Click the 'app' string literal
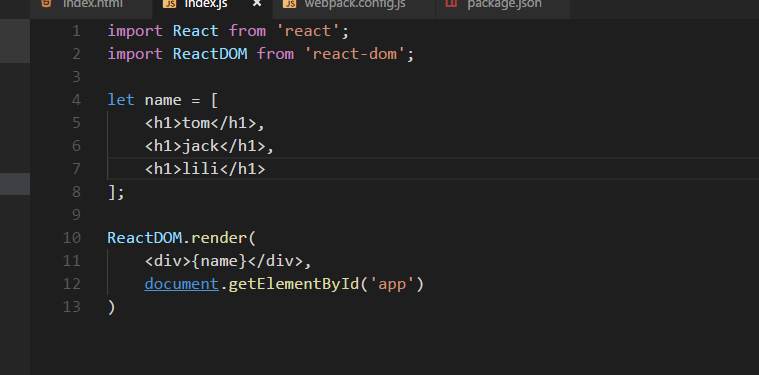This screenshot has height=375, width=759. point(392,285)
